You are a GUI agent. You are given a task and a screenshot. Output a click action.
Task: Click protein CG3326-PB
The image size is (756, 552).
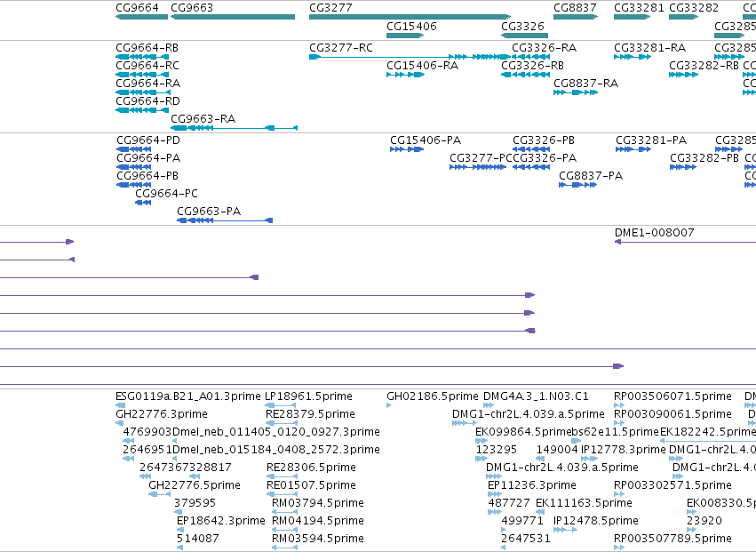531,149
